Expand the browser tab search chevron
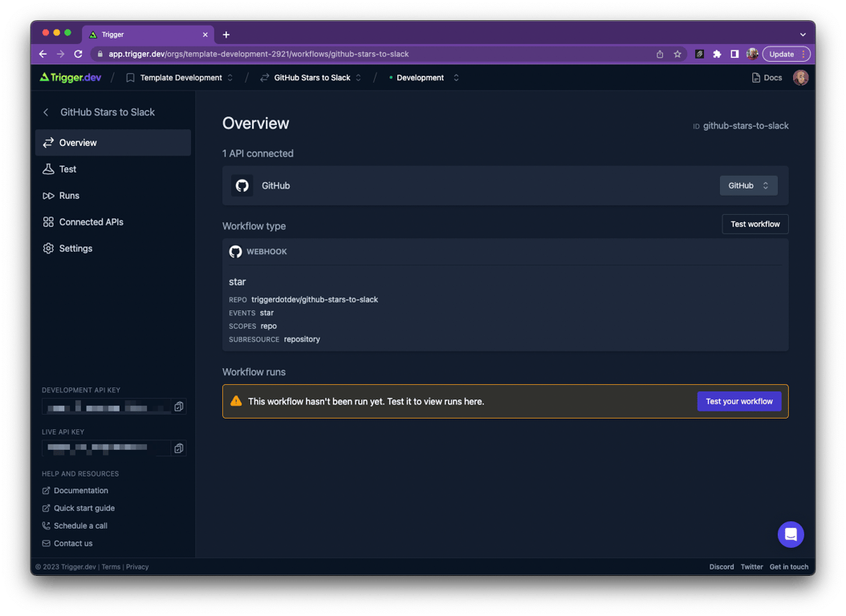Image resolution: width=846 pixels, height=616 pixels. (x=803, y=34)
